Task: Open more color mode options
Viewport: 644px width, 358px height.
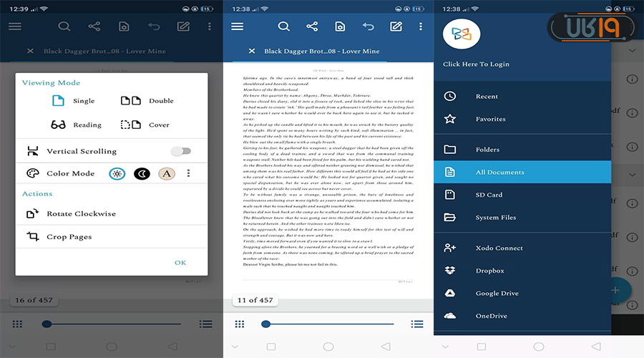Action: (x=189, y=173)
